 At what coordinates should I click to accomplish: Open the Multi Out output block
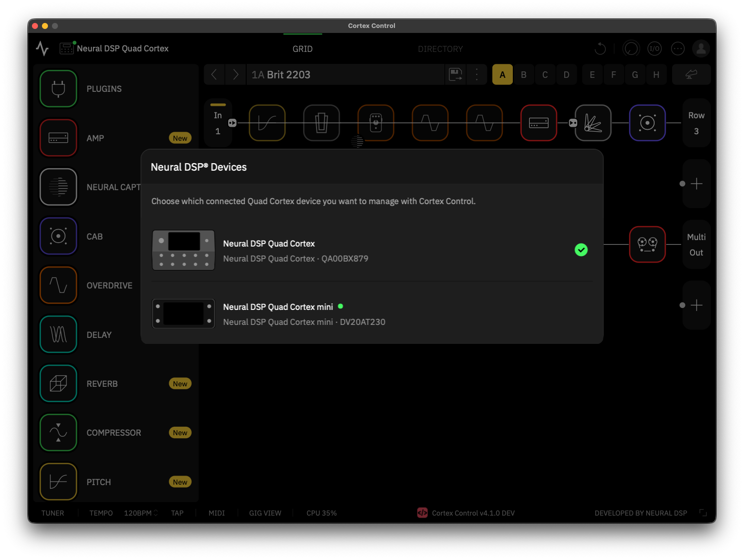pos(696,245)
